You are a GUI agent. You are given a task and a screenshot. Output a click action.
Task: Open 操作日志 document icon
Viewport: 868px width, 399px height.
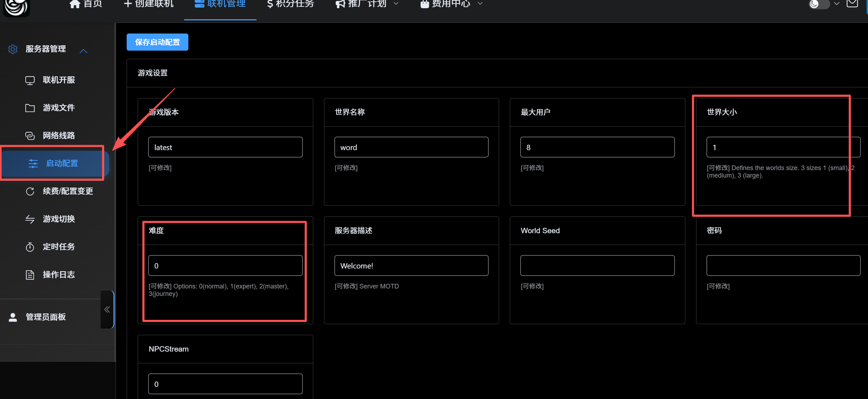tap(30, 275)
